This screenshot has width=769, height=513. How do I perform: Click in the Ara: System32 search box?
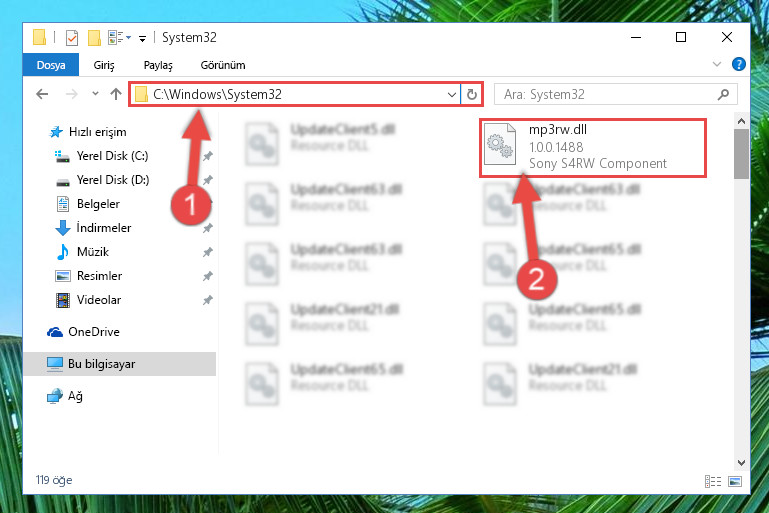click(608, 94)
